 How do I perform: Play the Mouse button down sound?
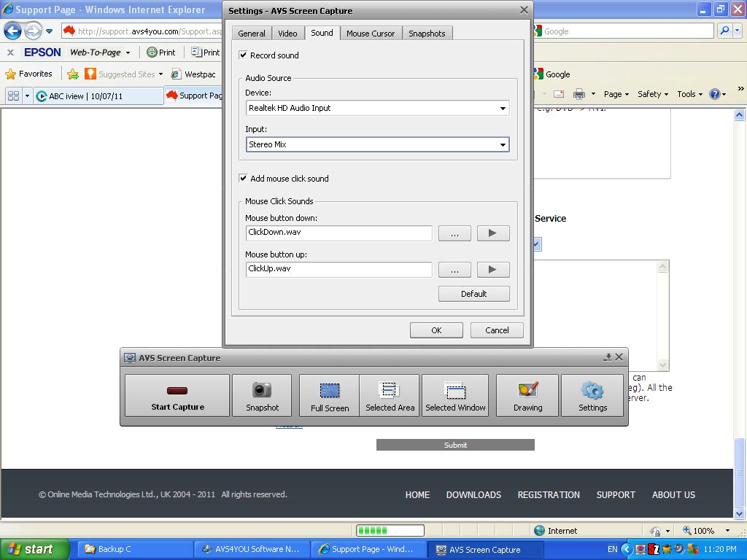pos(493,233)
